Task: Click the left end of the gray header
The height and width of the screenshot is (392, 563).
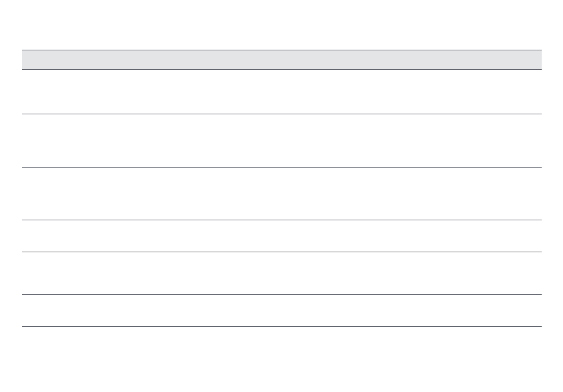Action: 27,60
